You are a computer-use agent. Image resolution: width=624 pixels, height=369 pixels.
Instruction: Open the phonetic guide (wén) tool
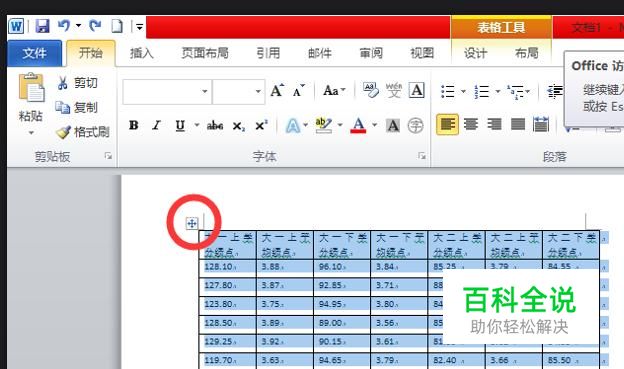pos(394,90)
